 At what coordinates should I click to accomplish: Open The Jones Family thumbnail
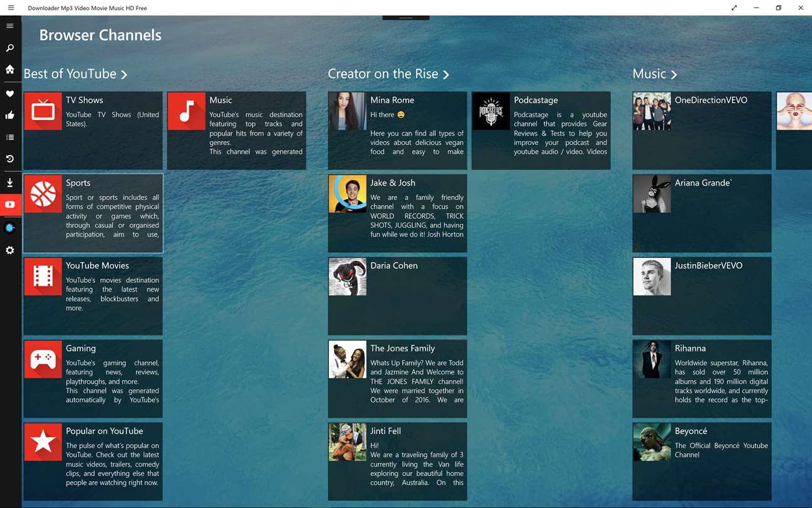click(x=348, y=359)
